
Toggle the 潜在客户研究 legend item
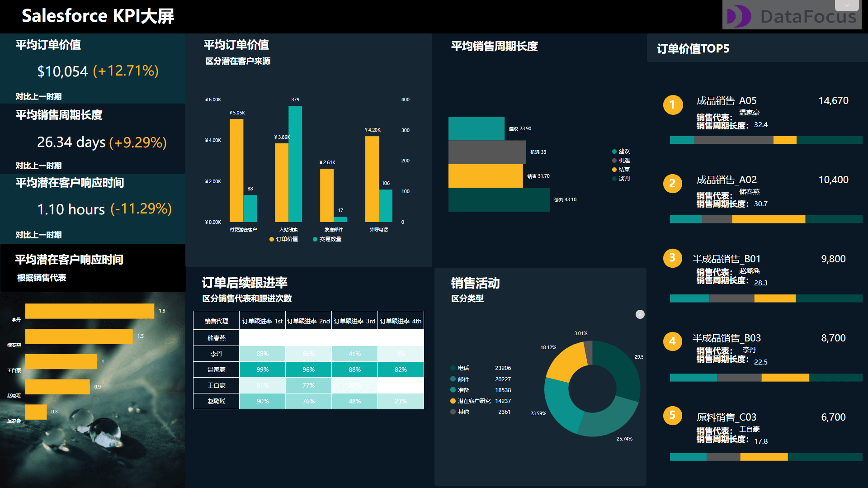click(x=471, y=401)
